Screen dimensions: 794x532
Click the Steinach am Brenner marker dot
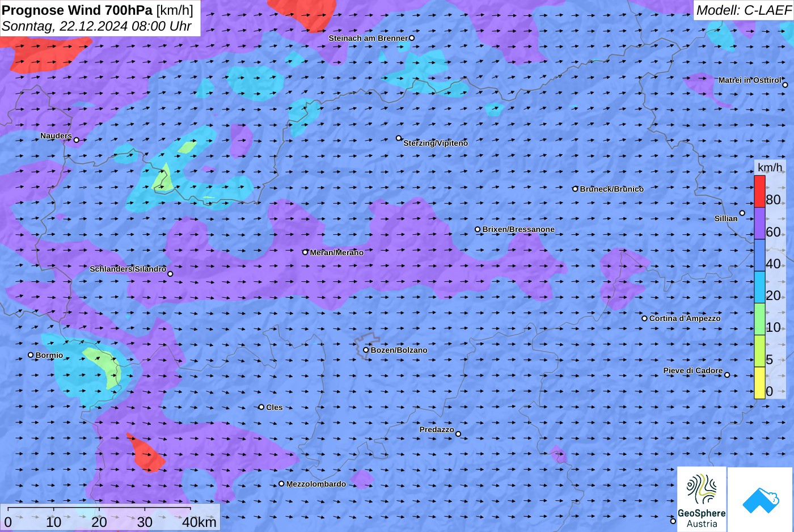412,38
